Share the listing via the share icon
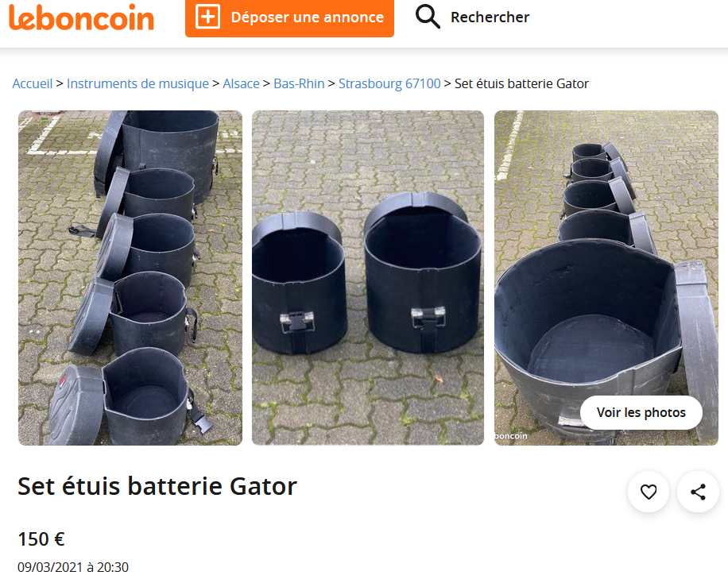 coord(698,492)
